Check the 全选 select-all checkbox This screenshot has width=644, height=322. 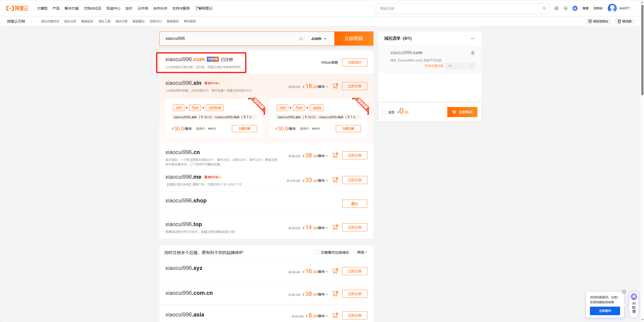384,112
